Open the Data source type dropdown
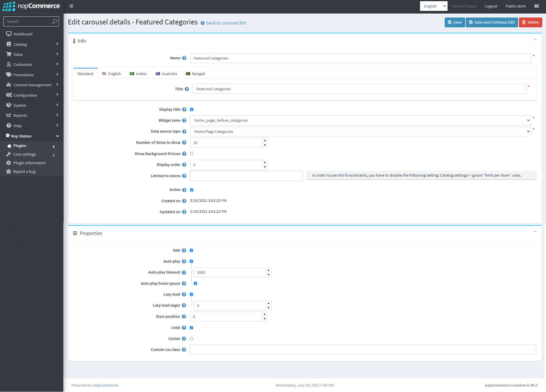 pos(360,132)
